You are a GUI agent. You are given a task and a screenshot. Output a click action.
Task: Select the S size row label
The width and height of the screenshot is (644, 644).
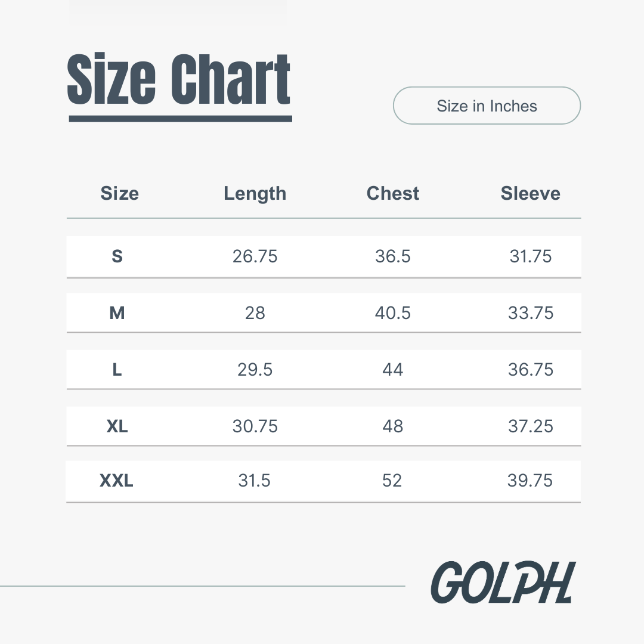pos(117,256)
